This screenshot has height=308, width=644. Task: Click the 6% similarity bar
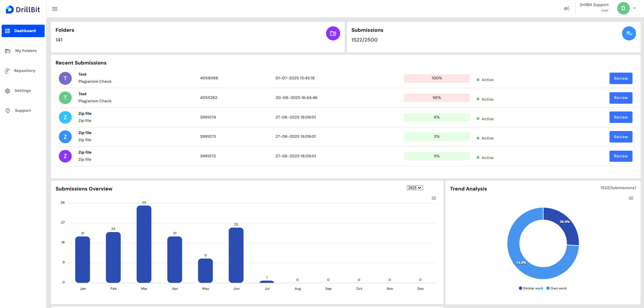pos(437,117)
